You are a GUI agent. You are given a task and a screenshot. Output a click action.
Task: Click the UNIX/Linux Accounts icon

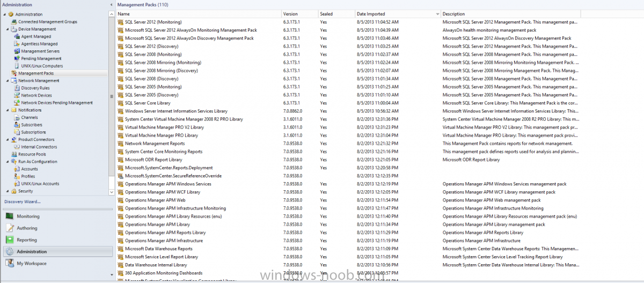point(17,184)
